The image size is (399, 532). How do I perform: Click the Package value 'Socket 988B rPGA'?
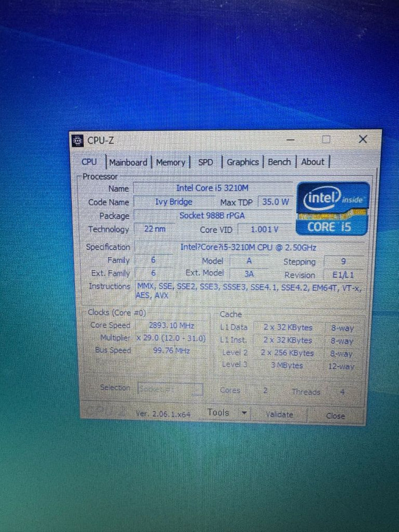point(213,215)
